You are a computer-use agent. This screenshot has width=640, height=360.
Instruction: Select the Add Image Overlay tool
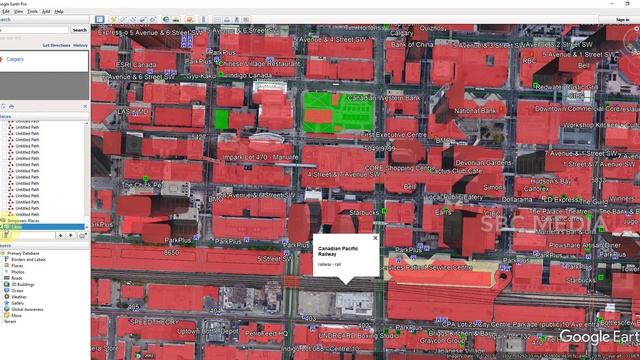coord(142,20)
